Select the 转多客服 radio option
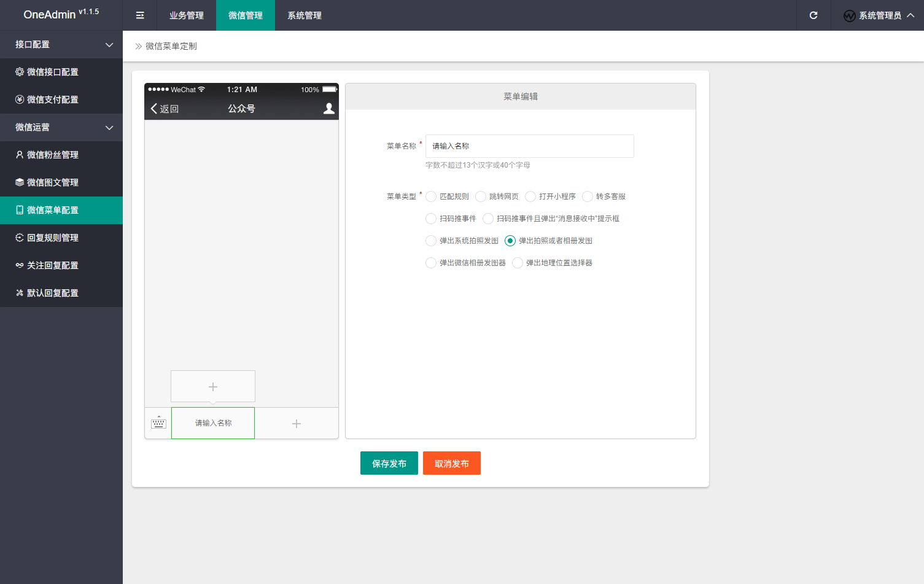Viewport: 924px width, 584px height. pos(588,197)
